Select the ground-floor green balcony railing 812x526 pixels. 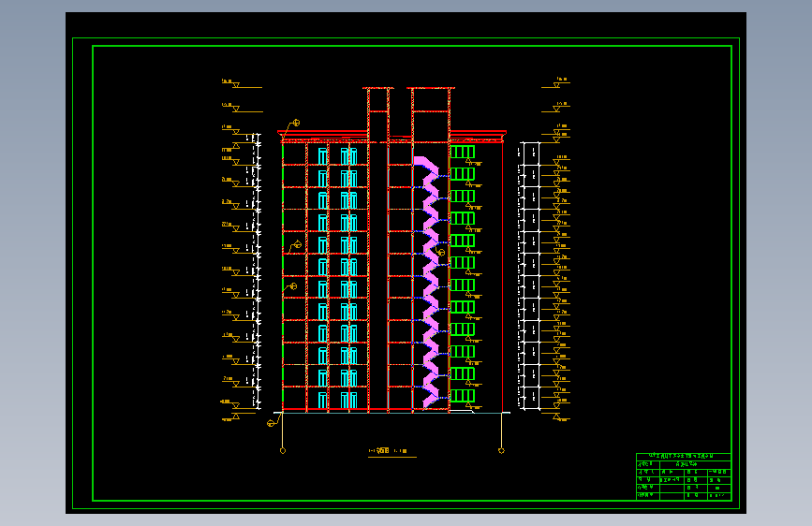[x=463, y=396]
